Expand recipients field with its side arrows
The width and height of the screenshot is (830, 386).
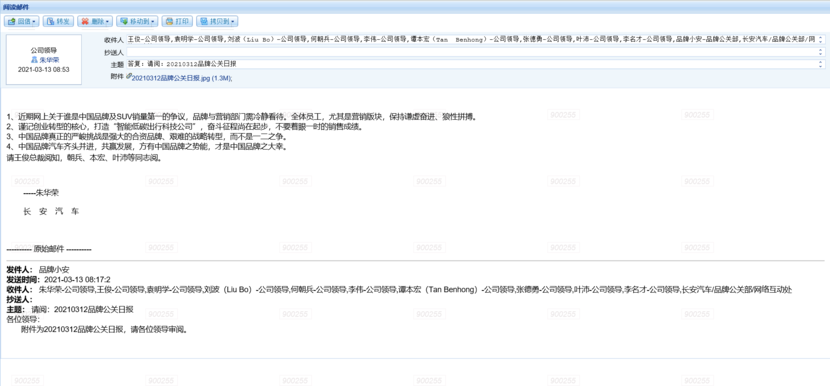click(x=821, y=39)
